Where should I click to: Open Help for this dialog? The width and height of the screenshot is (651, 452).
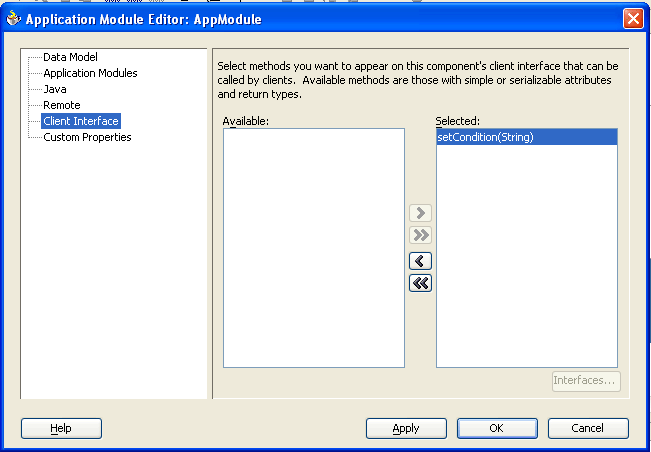61,428
